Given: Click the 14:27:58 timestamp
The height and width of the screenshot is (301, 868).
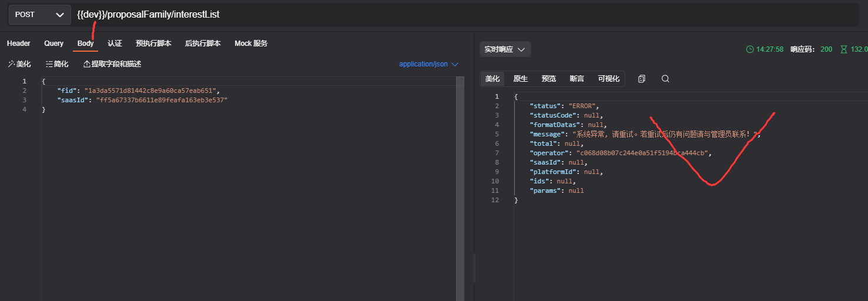Looking at the screenshot, I should 770,49.
